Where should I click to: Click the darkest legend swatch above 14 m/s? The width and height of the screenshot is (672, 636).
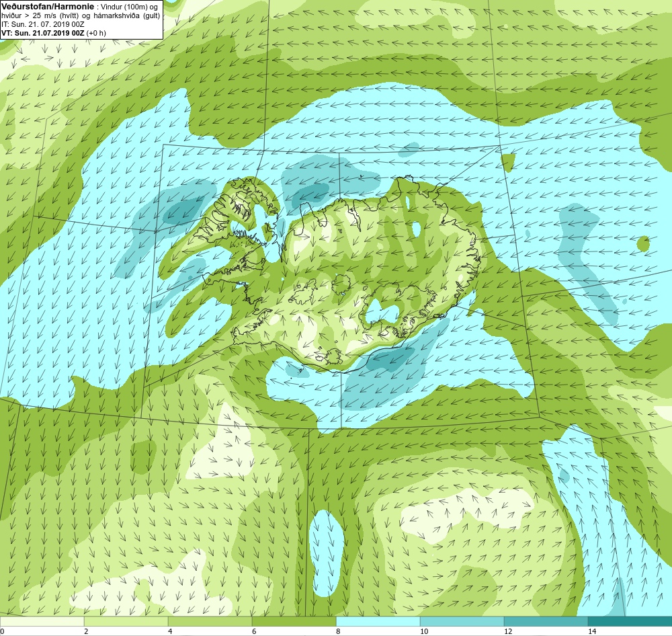[630, 621]
